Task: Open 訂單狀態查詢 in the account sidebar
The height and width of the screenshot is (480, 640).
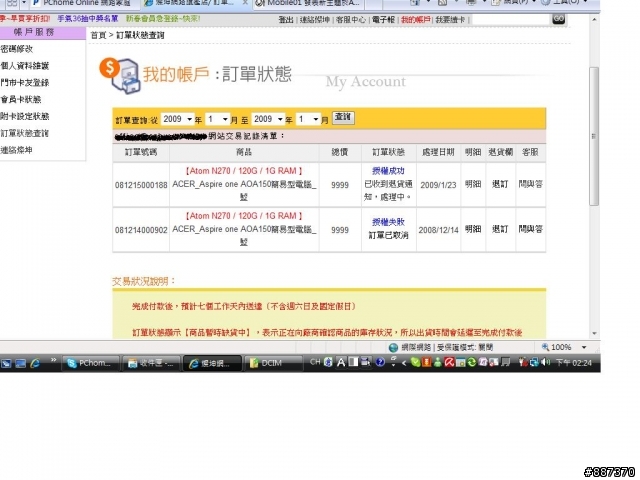Action: click(x=24, y=133)
